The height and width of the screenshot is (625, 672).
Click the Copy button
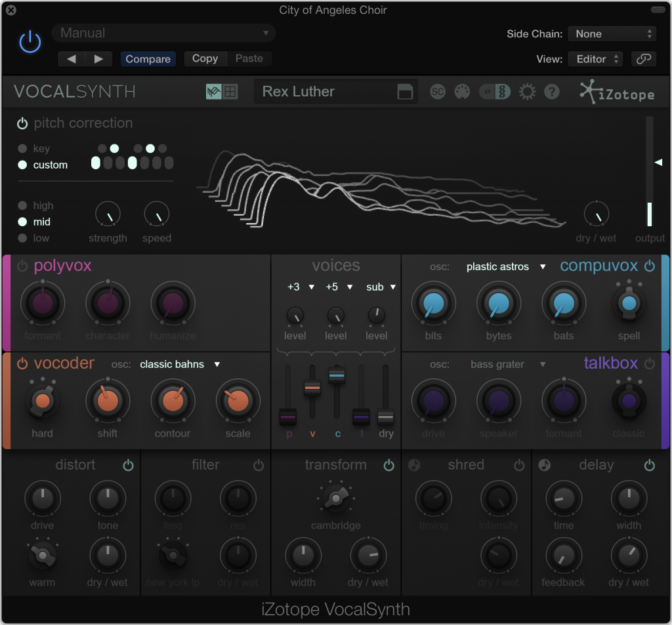pos(205,58)
